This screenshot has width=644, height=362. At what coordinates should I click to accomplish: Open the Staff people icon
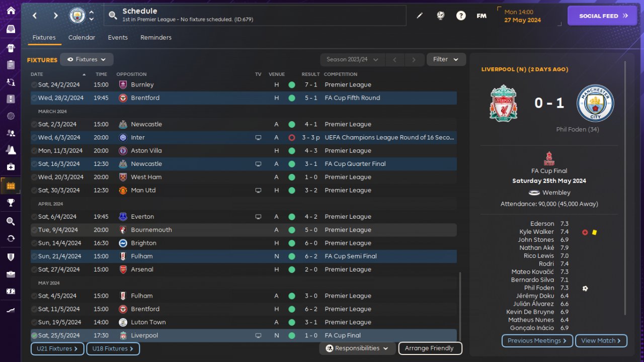click(x=11, y=133)
